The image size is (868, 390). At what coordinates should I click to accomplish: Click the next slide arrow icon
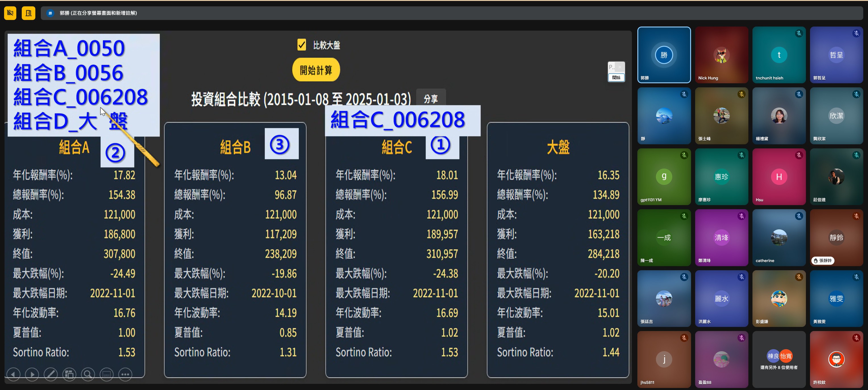pos(32,374)
